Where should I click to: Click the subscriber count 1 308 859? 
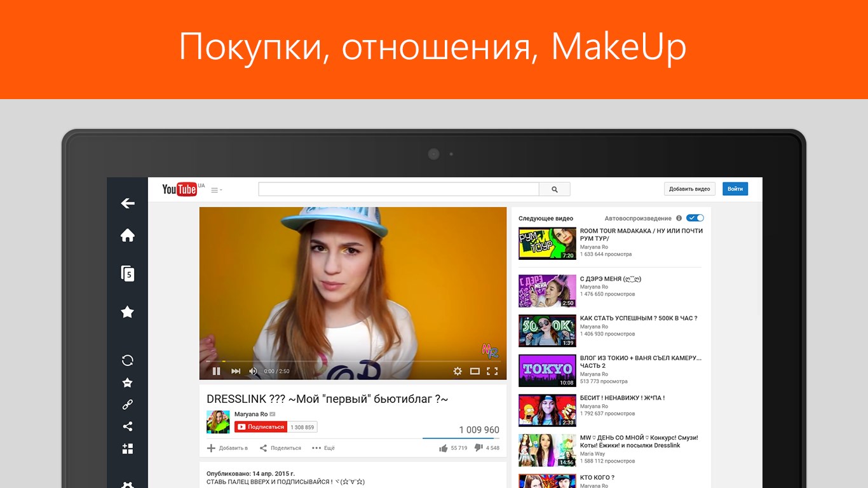(302, 427)
